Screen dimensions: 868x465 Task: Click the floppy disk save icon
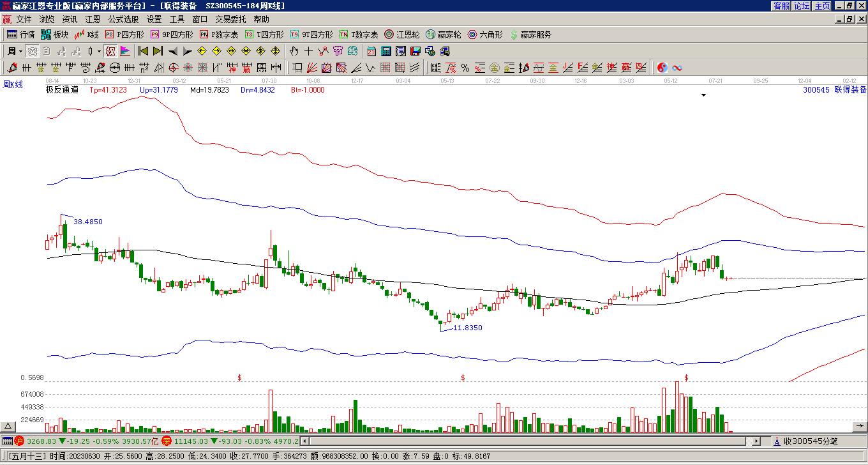[415, 51]
